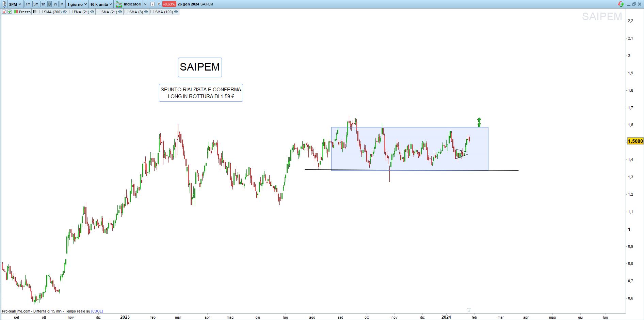
Task: Expand the arrow next to Indicatori
Action: (x=145, y=4)
